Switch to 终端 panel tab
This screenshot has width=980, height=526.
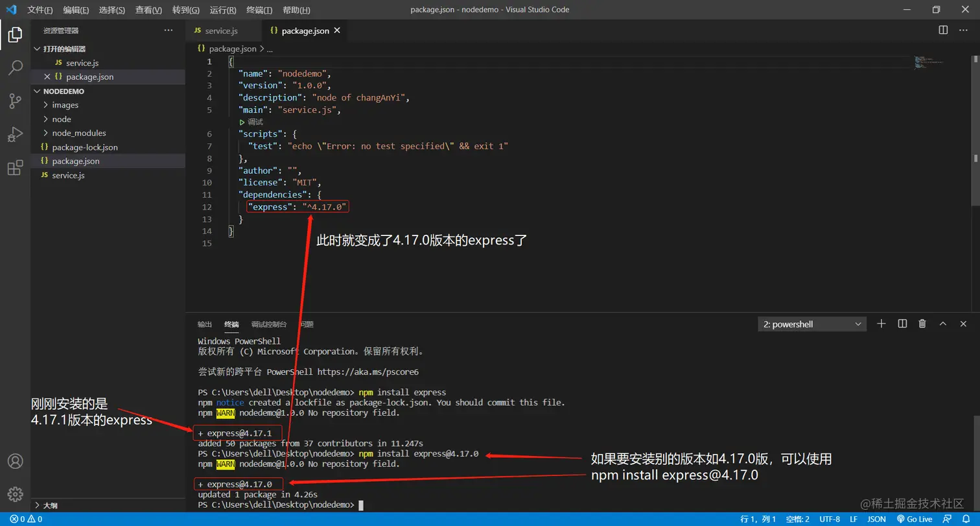point(231,324)
